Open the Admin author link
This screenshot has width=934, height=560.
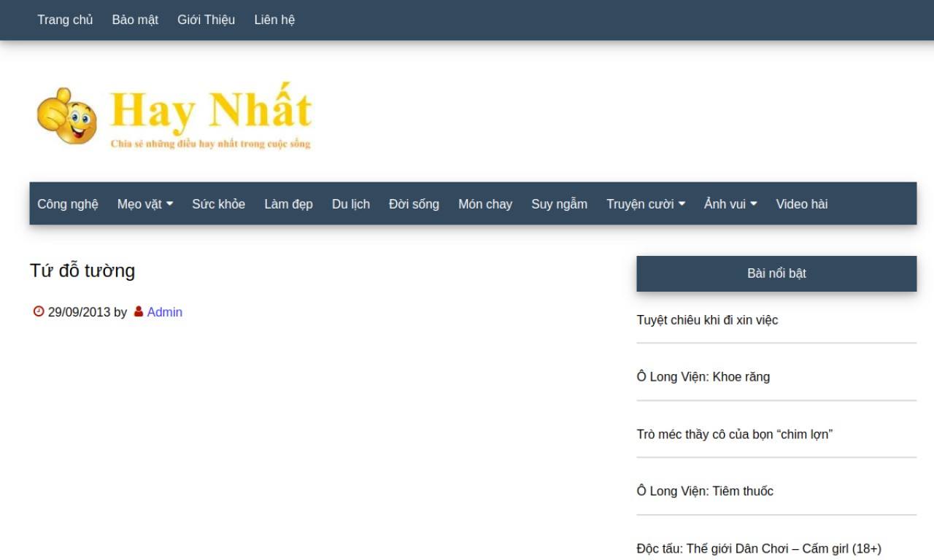(x=165, y=312)
